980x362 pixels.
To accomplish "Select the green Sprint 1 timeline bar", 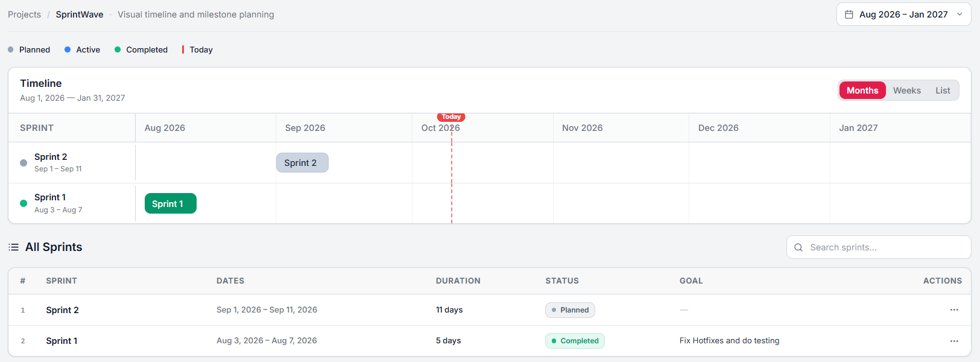I will [171, 203].
